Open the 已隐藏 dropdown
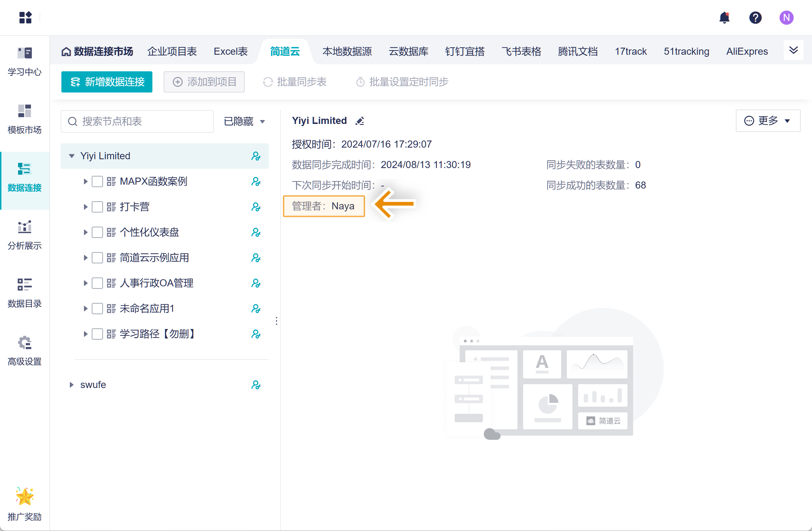The height and width of the screenshot is (531, 812). point(244,121)
